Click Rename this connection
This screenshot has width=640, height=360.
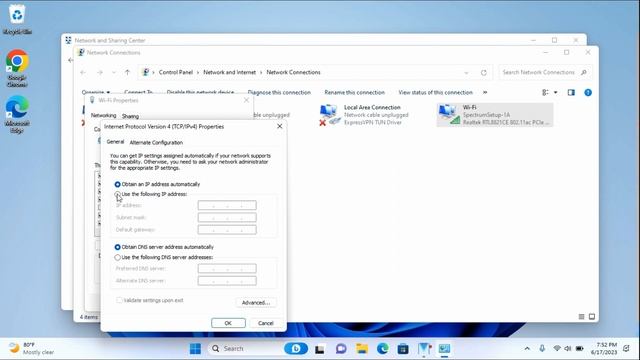pyautogui.click(x=355, y=93)
